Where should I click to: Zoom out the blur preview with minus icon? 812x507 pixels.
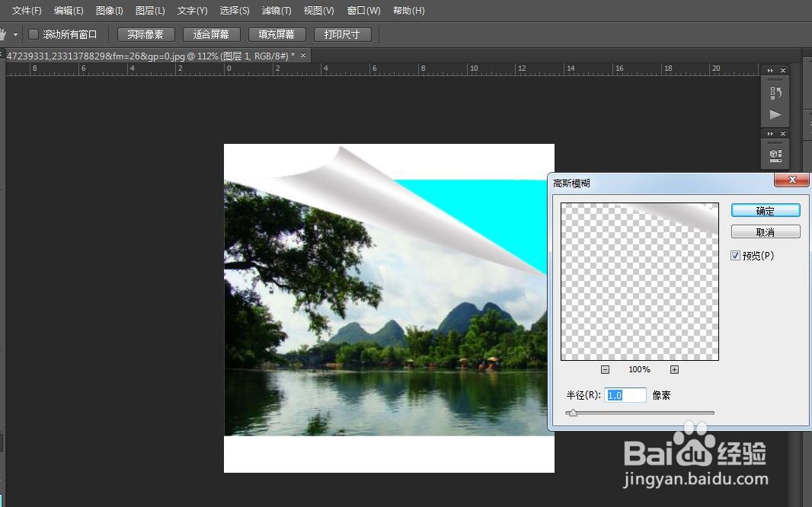click(x=605, y=369)
